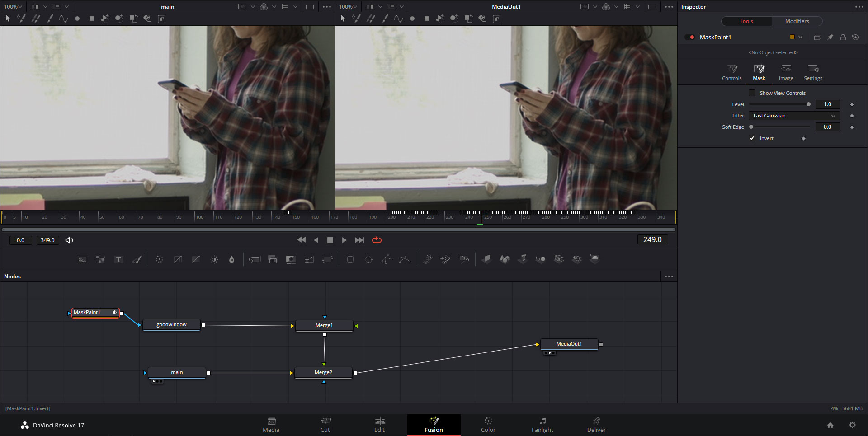
Task: Open main viewer split wipe dropdown arrow
Action: pyautogui.click(x=45, y=7)
